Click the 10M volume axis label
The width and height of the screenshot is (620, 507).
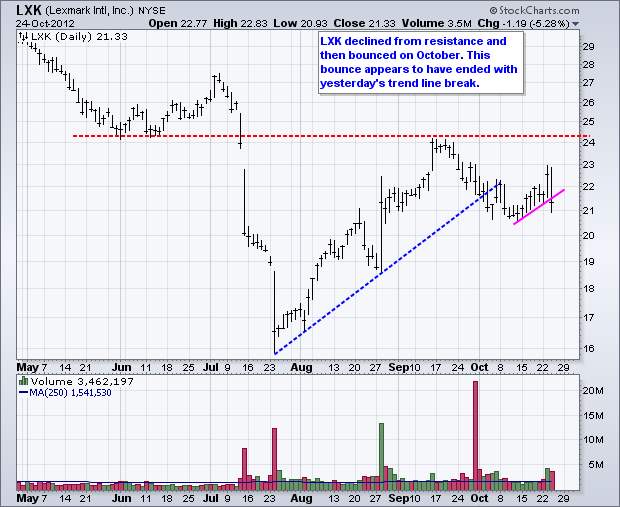click(593, 440)
